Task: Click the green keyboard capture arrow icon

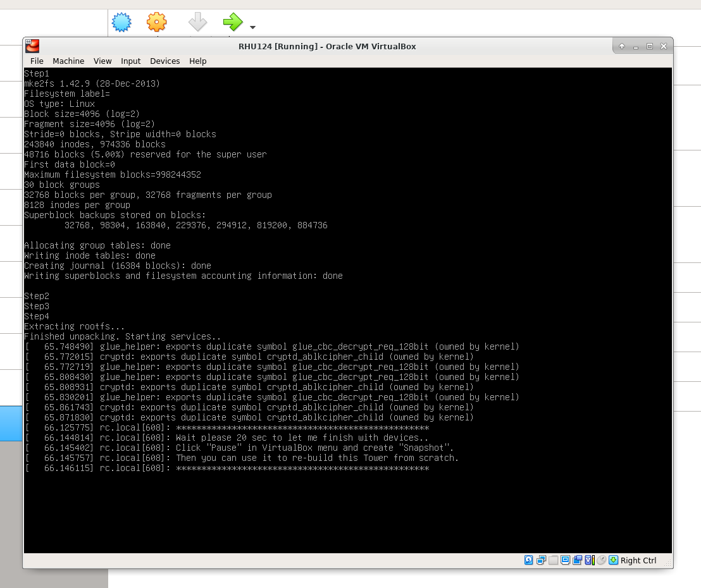Action: pos(613,560)
